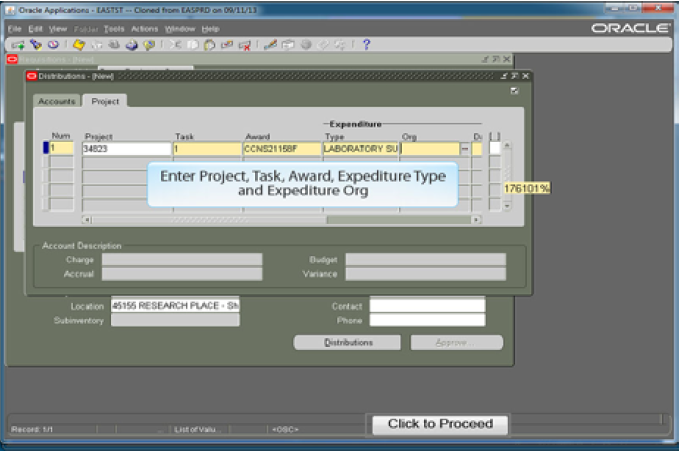Click the Task field in row 1
683x455 pixels.
(x=207, y=148)
